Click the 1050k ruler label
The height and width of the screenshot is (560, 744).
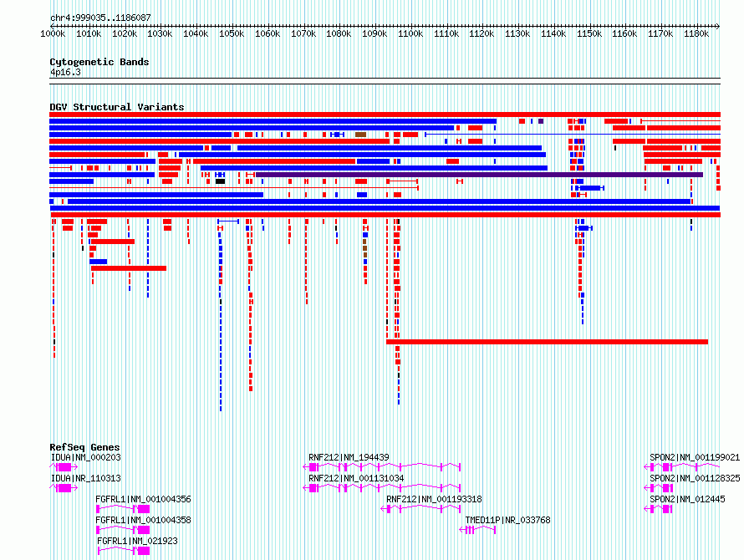pyautogui.click(x=232, y=34)
